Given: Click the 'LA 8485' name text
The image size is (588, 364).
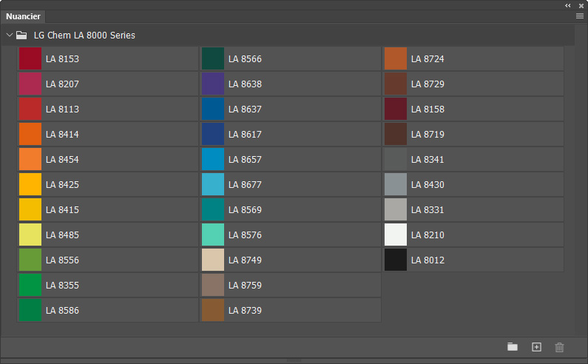Looking at the screenshot, I should (x=62, y=235).
